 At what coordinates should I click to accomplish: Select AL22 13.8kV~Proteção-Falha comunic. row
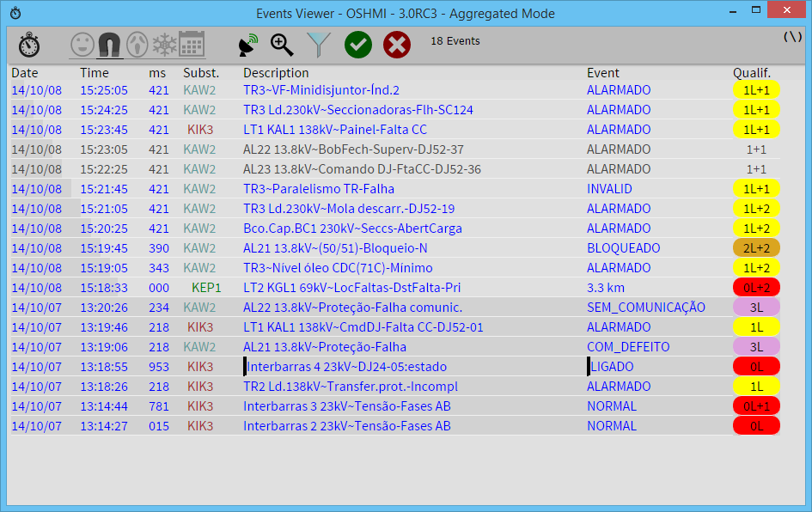pos(395,307)
